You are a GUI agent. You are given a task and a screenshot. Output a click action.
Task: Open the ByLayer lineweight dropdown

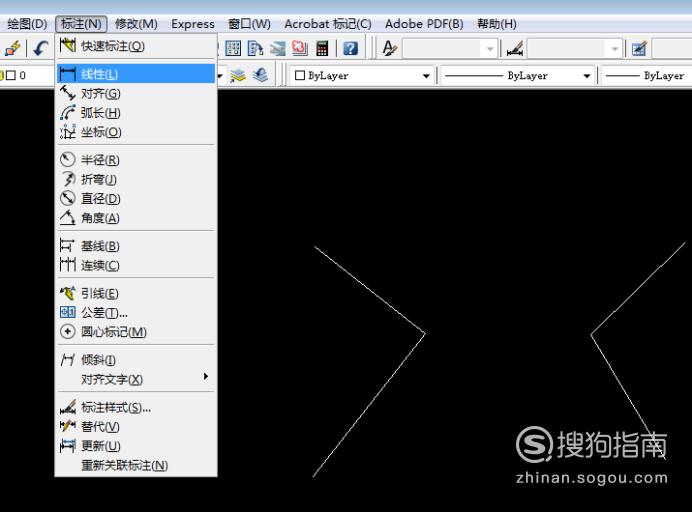[x=647, y=76]
